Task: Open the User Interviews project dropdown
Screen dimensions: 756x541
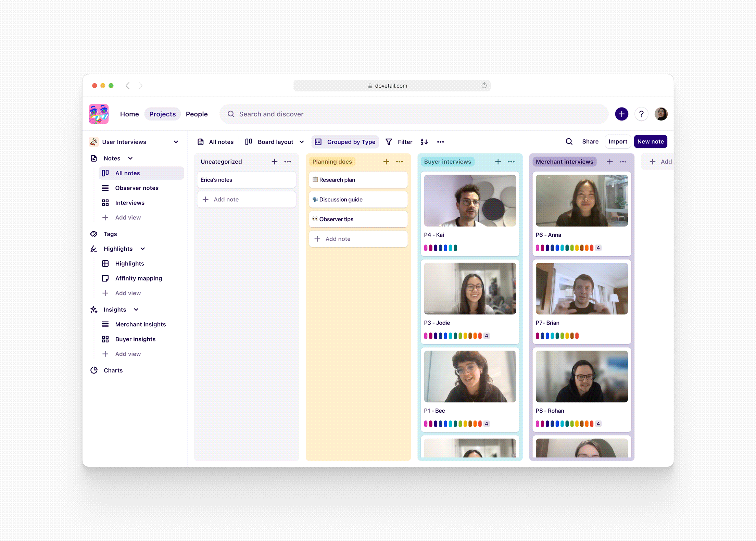Action: pyautogui.click(x=176, y=142)
